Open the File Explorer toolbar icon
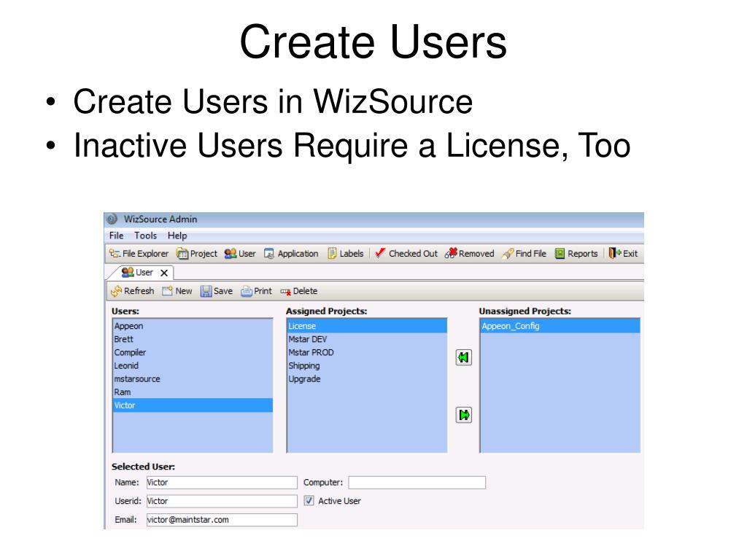Viewport: 747px width, 560px height. tap(139, 253)
